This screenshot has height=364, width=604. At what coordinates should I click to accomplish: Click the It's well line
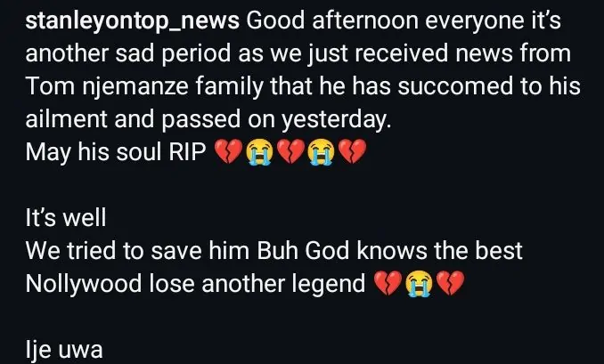click(66, 218)
